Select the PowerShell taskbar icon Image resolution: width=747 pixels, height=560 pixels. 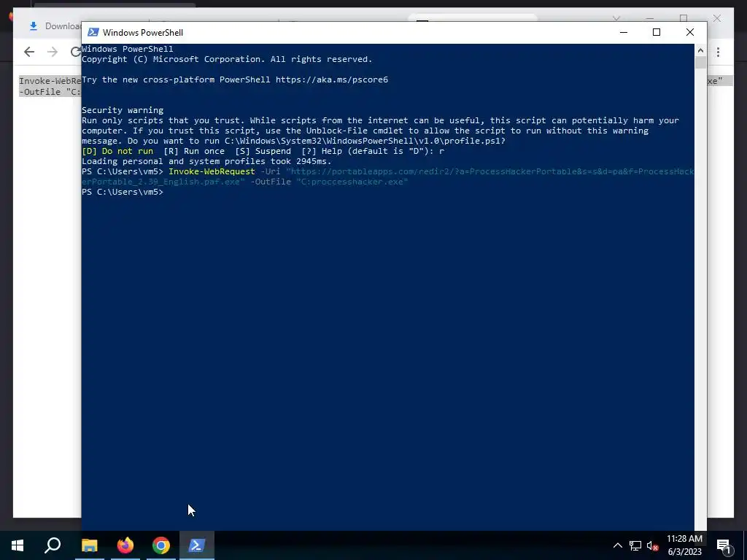[x=197, y=545]
